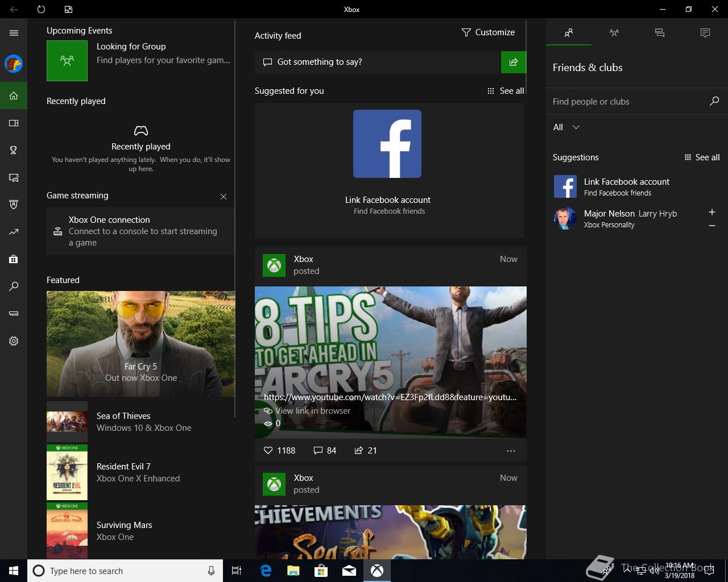Like the Far Cry 5 tips post
The width and height of the screenshot is (728, 582).
tap(279, 450)
